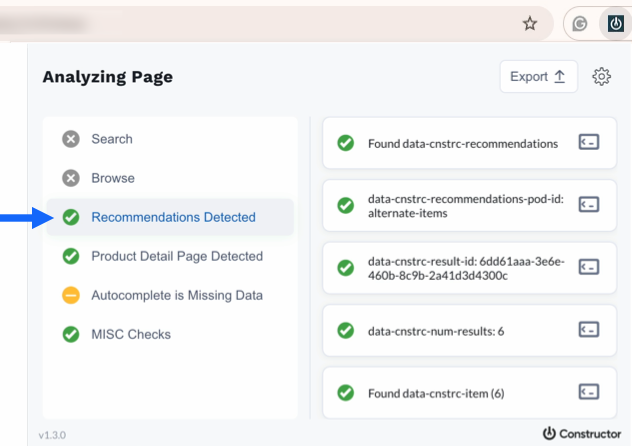Open the settings gear icon
632x446 pixels.
601,77
